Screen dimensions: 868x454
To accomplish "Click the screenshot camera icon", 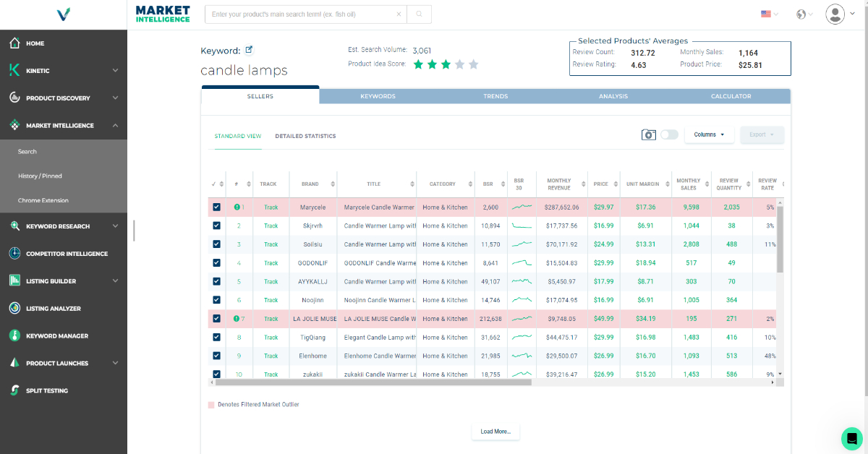I will (649, 134).
